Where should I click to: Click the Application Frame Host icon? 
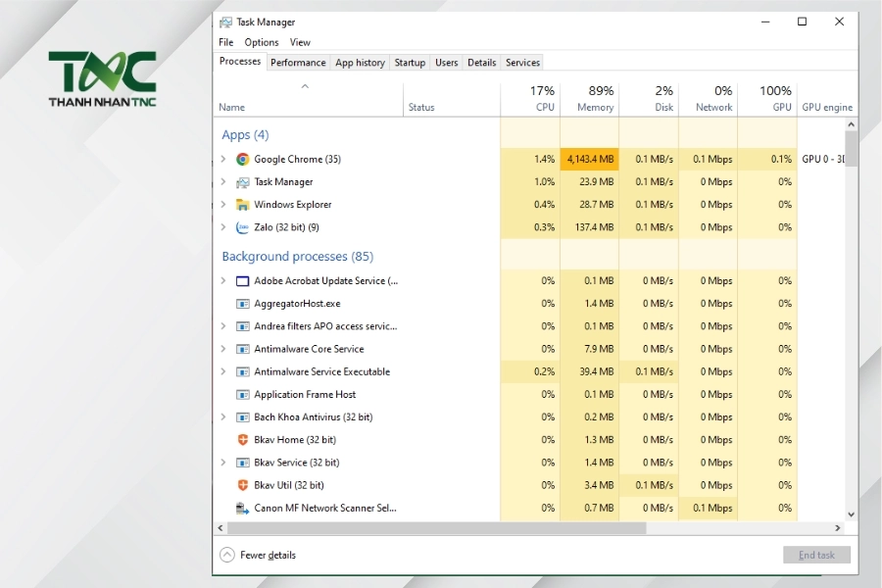(x=242, y=394)
